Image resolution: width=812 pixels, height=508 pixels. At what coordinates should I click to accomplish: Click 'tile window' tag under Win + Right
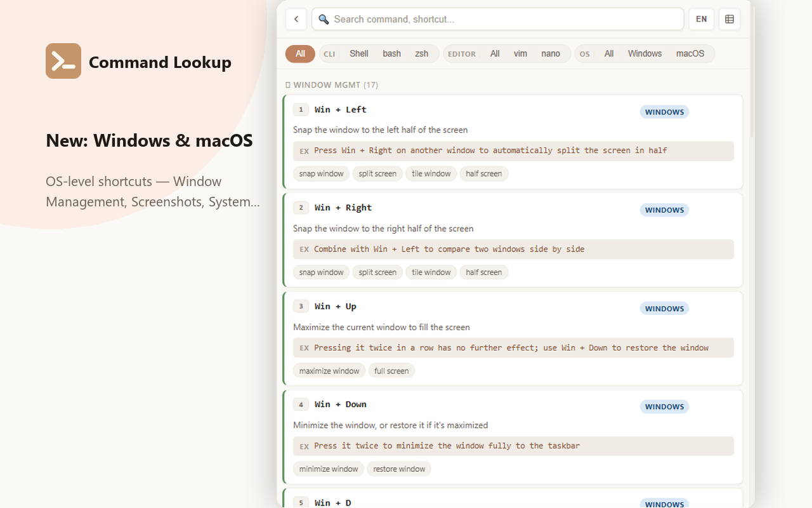pos(431,272)
